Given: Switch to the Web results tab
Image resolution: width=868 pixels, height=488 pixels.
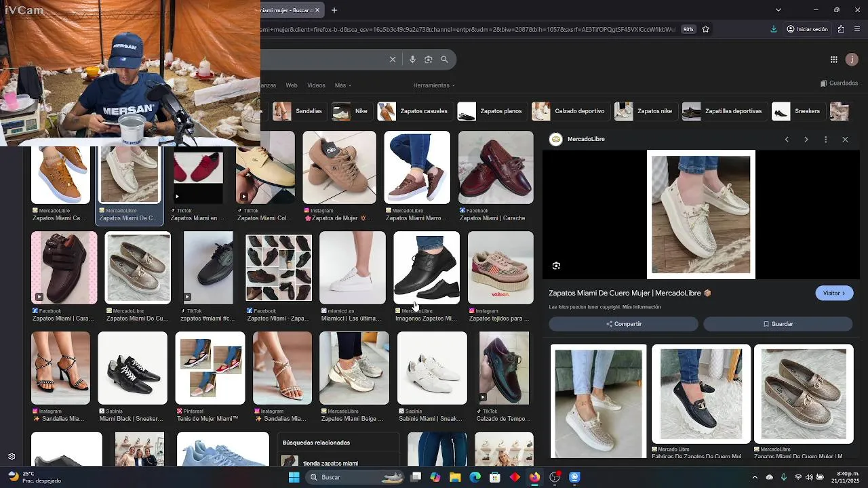Looking at the screenshot, I should 292,85.
